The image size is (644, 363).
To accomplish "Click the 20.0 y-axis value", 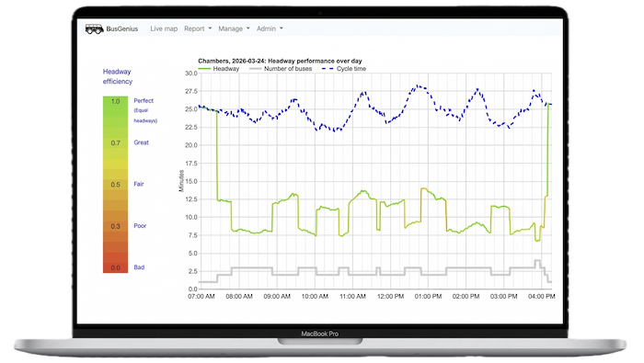I will point(191,145).
